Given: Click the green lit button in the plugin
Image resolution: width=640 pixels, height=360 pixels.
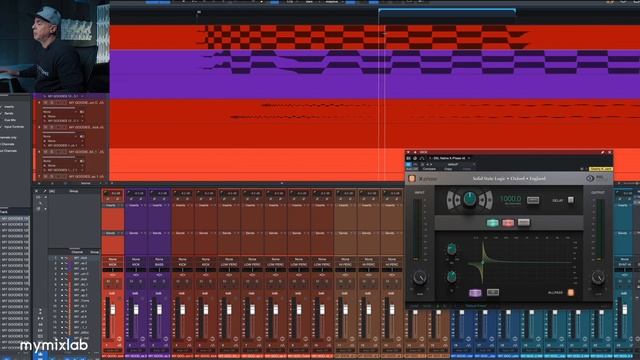Looking at the screenshot, I should click(x=493, y=222).
